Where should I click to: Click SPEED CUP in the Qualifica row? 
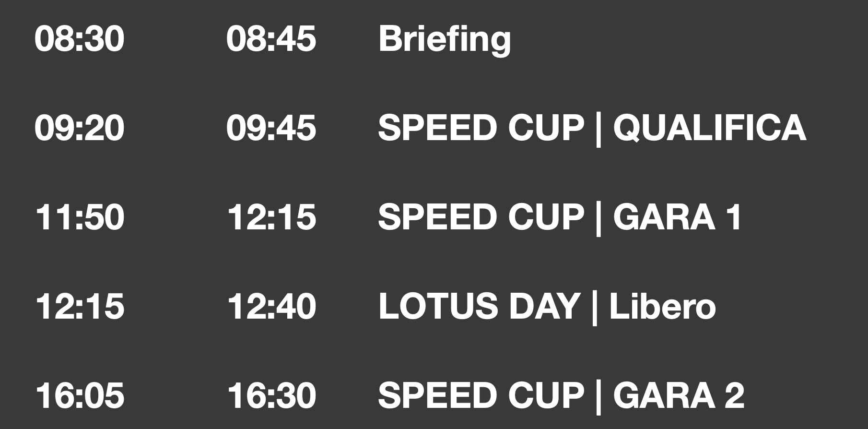pos(481,128)
